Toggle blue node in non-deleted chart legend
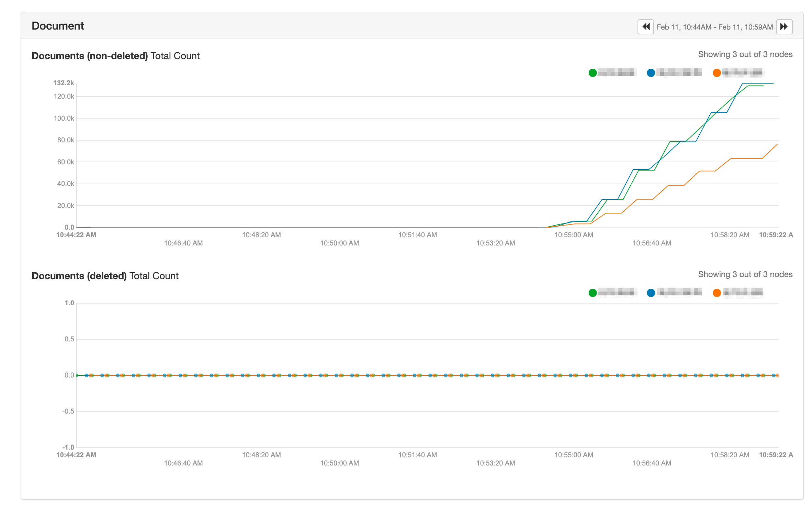This screenshot has height=515, width=812. point(651,73)
